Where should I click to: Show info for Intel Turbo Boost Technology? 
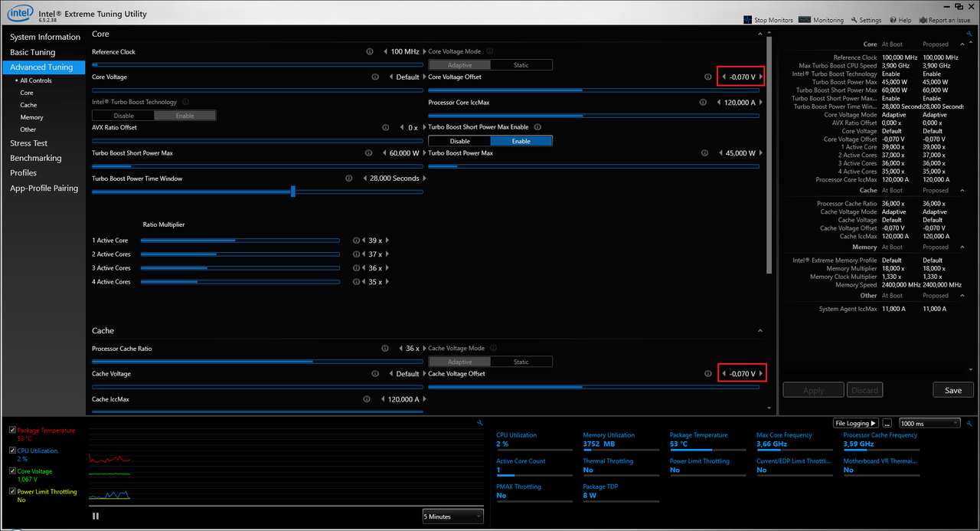point(185,102)
